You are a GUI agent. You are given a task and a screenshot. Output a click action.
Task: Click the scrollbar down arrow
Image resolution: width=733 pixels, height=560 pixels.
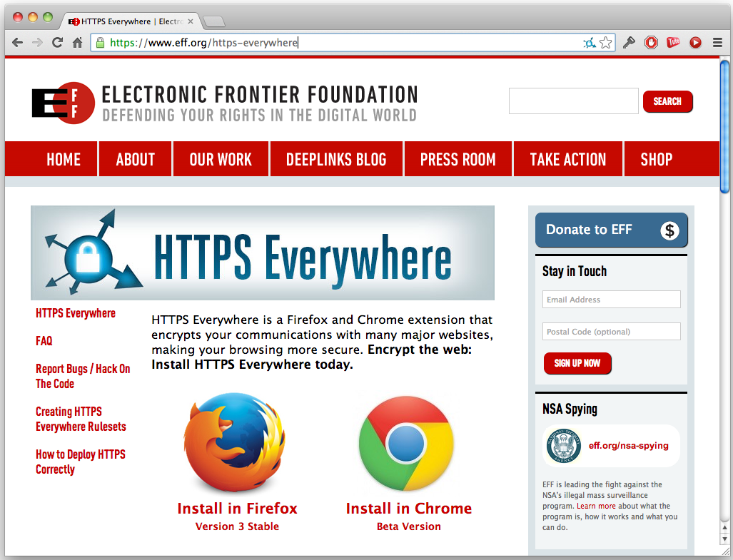click(724, 539)
